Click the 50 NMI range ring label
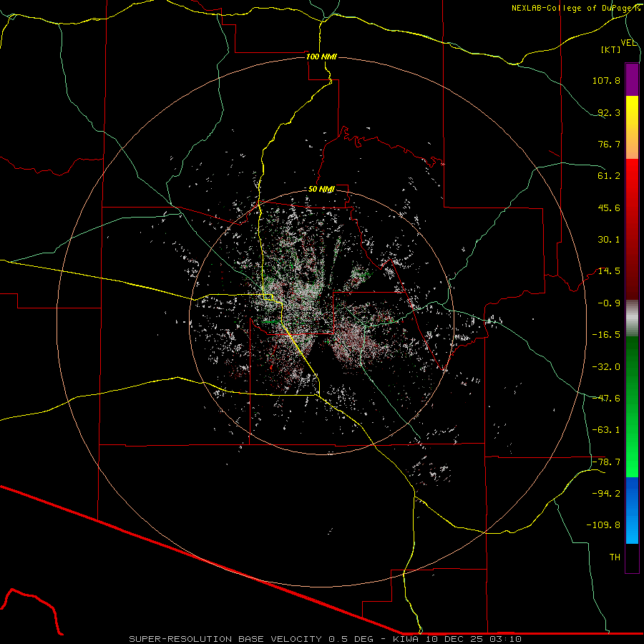The height and width of the screenshot is (644, 644). [321, 189]
